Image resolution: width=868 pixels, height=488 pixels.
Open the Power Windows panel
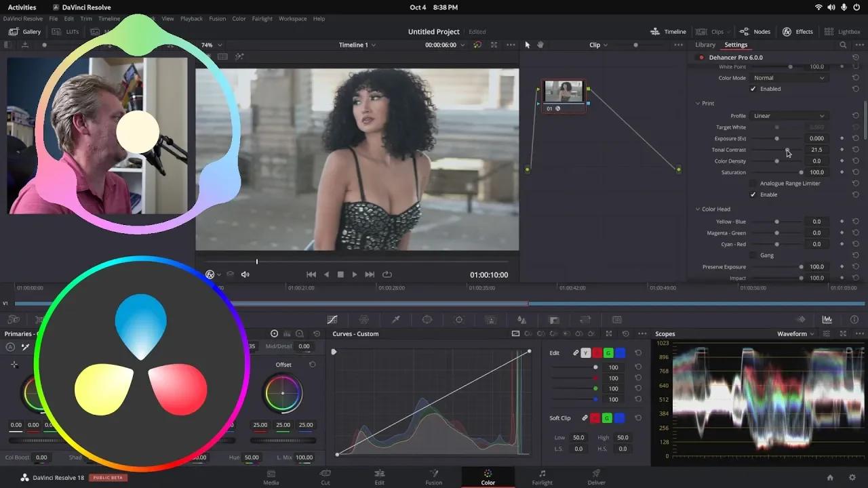click(x=427, y=319)
